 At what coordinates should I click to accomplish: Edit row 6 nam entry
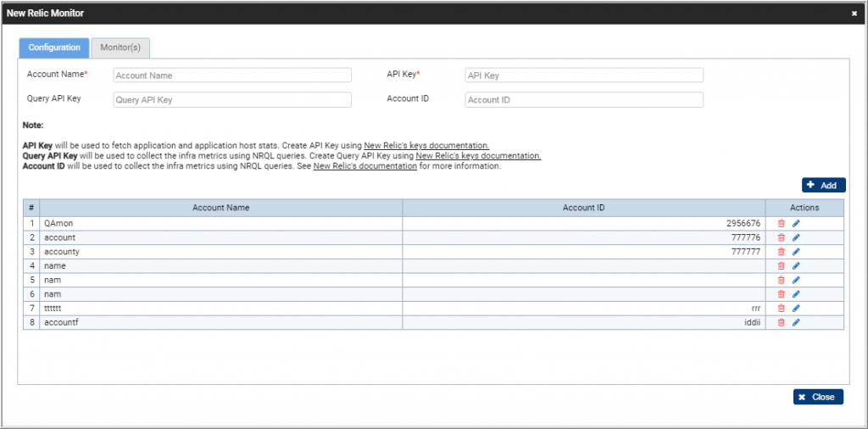[x=796, y=294]
